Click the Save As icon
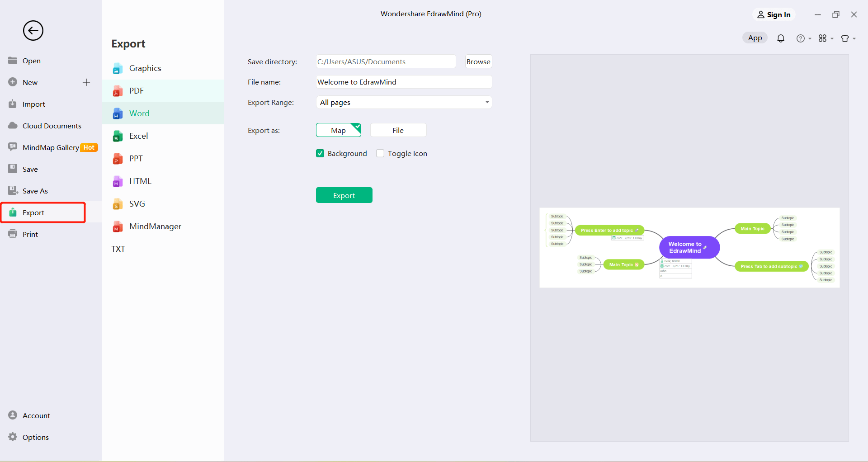868x462 pixels. (x=13, y=191)
